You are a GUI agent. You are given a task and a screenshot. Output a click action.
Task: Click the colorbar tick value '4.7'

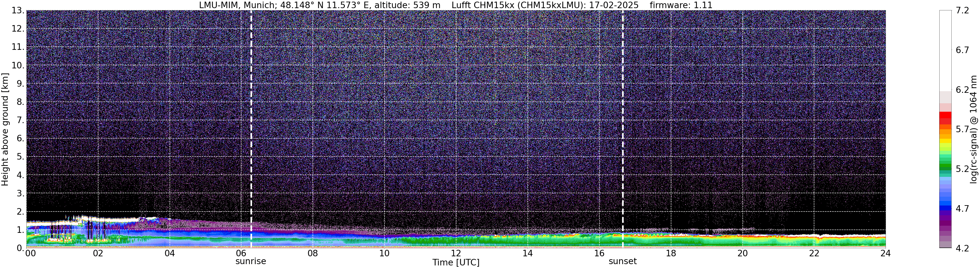pyautogui.click(x=962, y=208)
